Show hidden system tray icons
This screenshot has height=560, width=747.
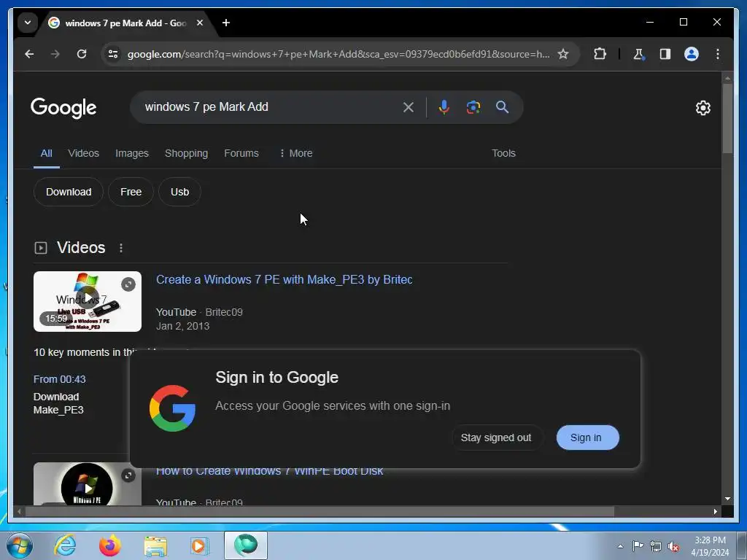620,546
